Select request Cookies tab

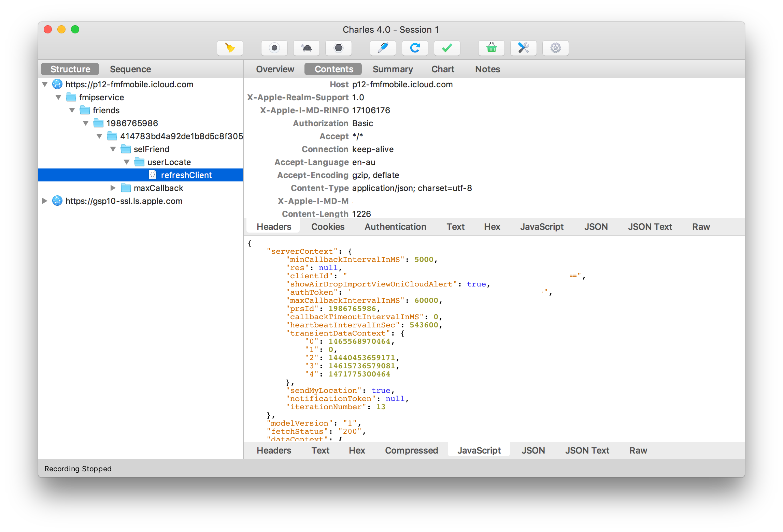point(328,227)
